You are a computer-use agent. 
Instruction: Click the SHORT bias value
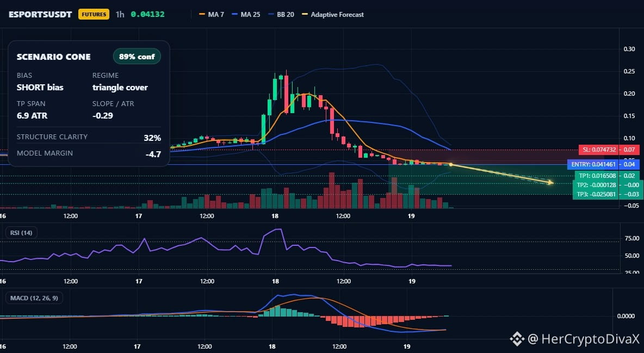click(40, 87)
